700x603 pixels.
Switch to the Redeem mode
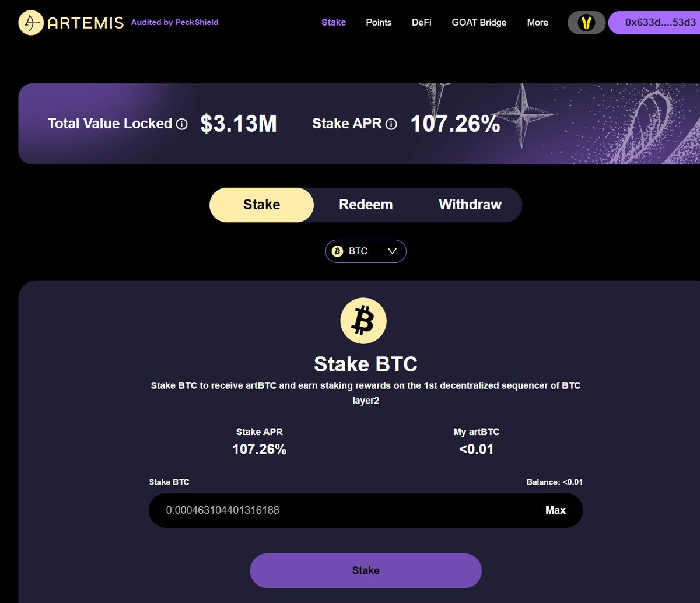point(366,205)
